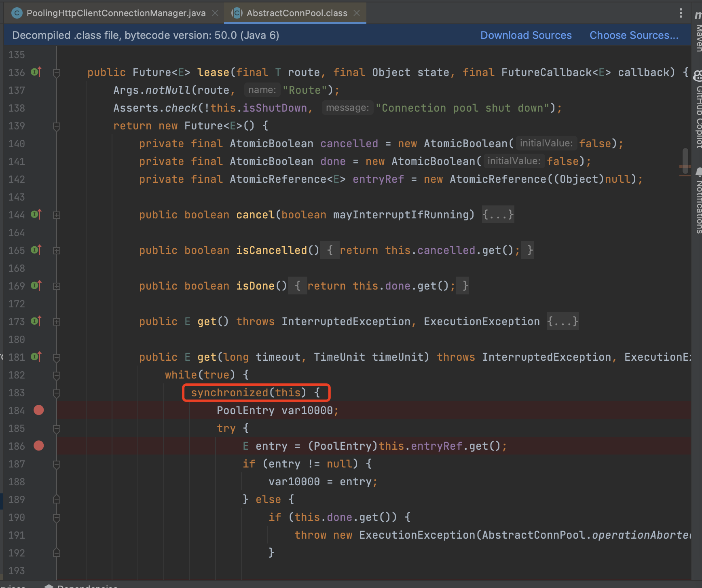
Task: Remove the breakpoint on line 186
Action: (39, 446)
